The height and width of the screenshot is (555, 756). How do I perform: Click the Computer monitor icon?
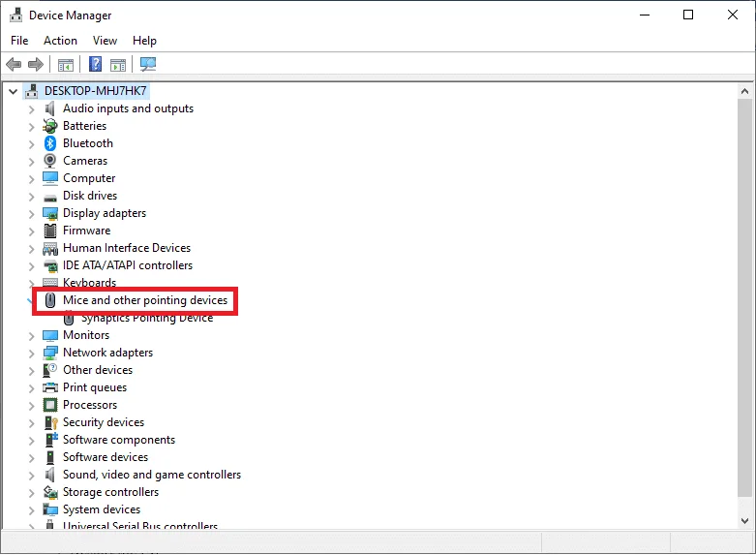pyautogui.click(x=50, y=178)
